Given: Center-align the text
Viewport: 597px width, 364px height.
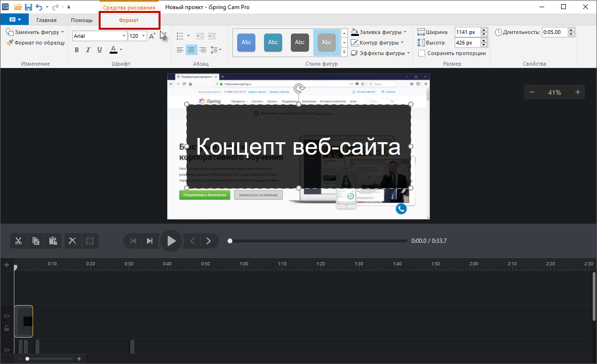Looking at the screenshot, I should (191, 50).
